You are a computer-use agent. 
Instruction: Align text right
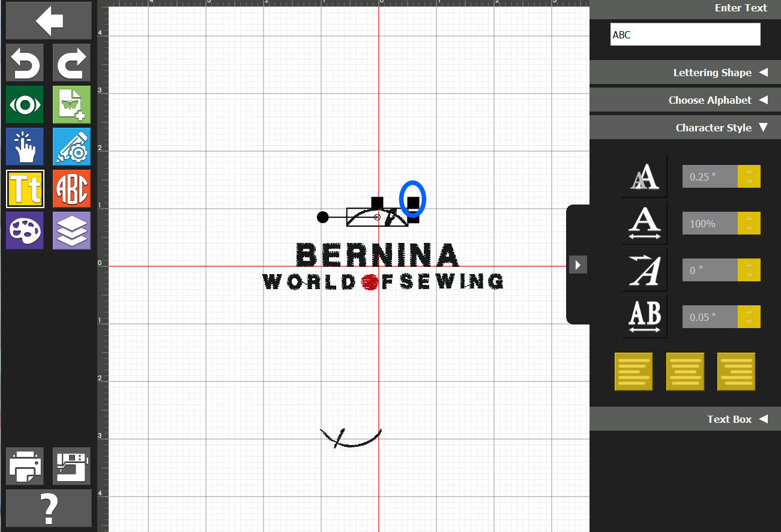pos(737,372)
